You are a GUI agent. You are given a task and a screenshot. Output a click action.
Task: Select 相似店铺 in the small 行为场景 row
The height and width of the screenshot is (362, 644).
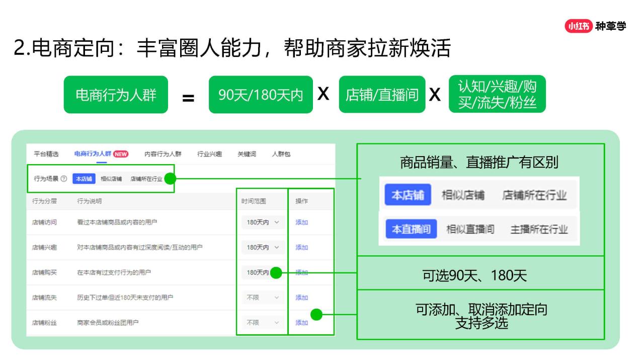(111, 179)
